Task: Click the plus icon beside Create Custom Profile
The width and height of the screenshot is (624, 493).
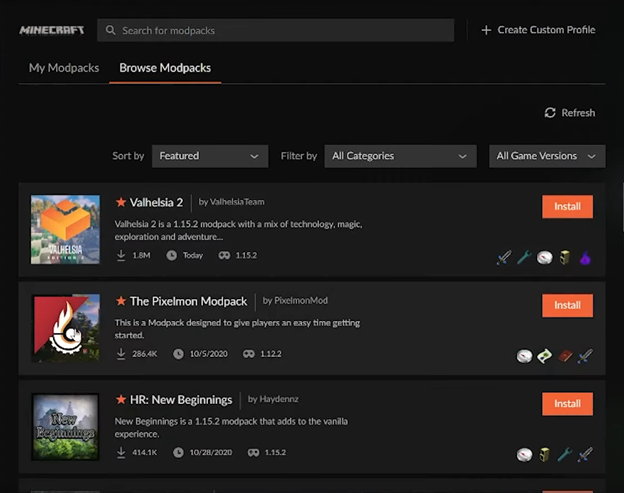Action: [486, 30]
